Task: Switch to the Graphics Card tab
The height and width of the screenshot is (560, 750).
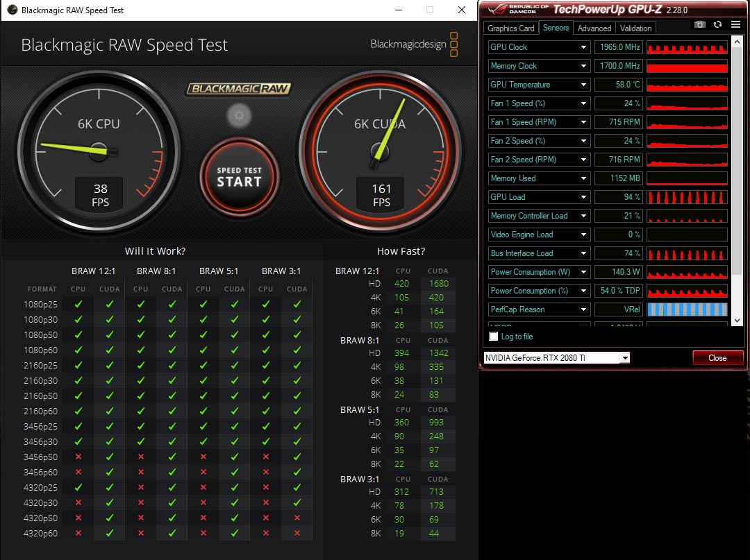Action: [x=511, y=28]
